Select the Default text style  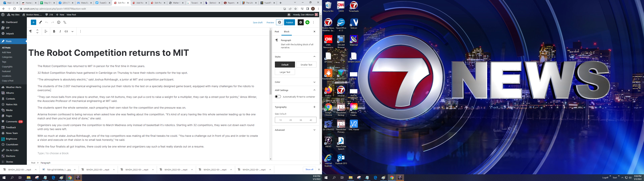click(x=285, y=65)
